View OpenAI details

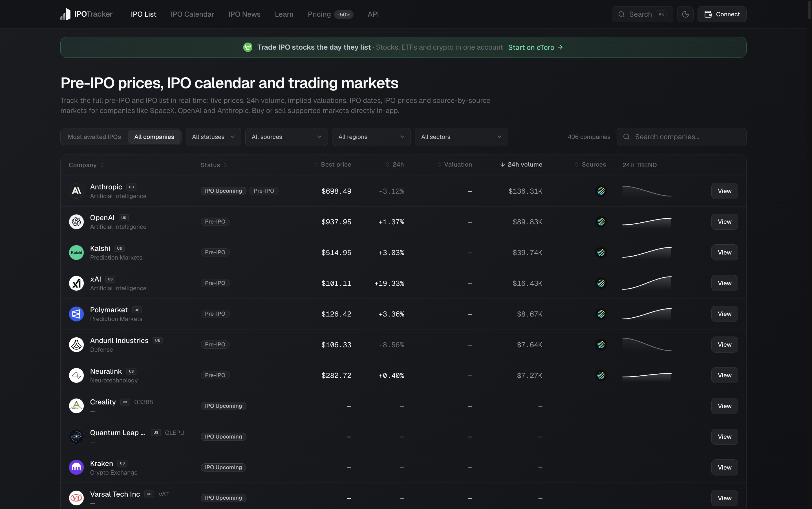(x=724, y=222)
